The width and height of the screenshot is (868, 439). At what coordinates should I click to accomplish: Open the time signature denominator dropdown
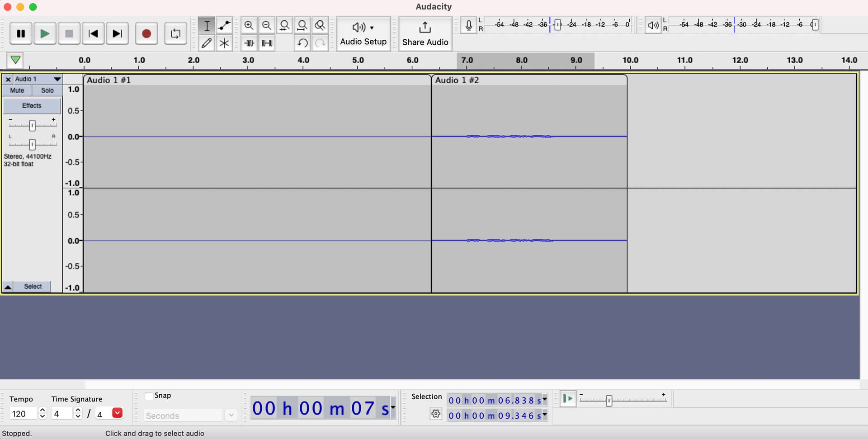[117, 413]
